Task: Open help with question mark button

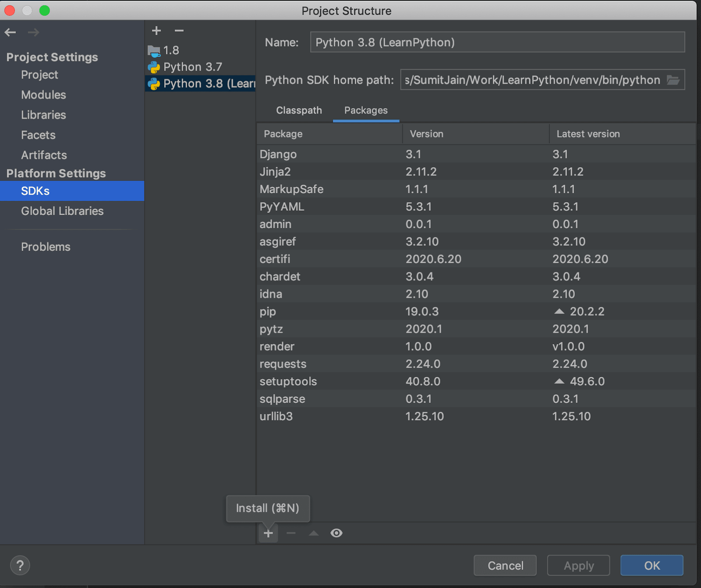Action: pyautogui.click(x=20, y=565)
